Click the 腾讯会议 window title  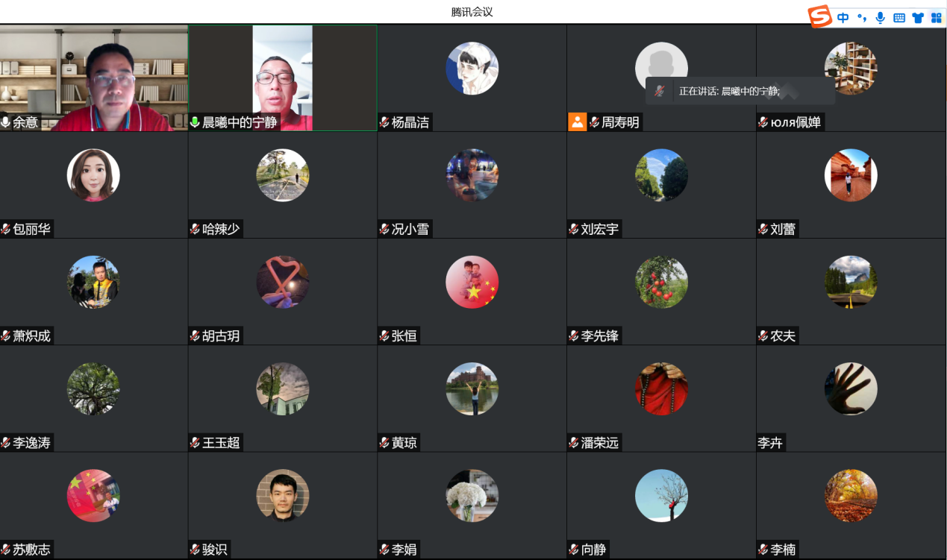point(472,12)
